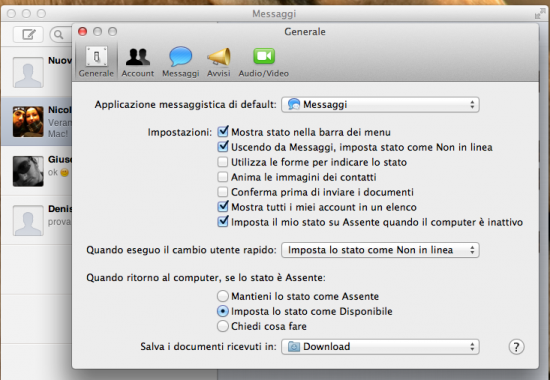Select Imposta lo stato come Disponibile
Image resolution: width=550 pixels, height=380 pixels.
tap(223, 311)
